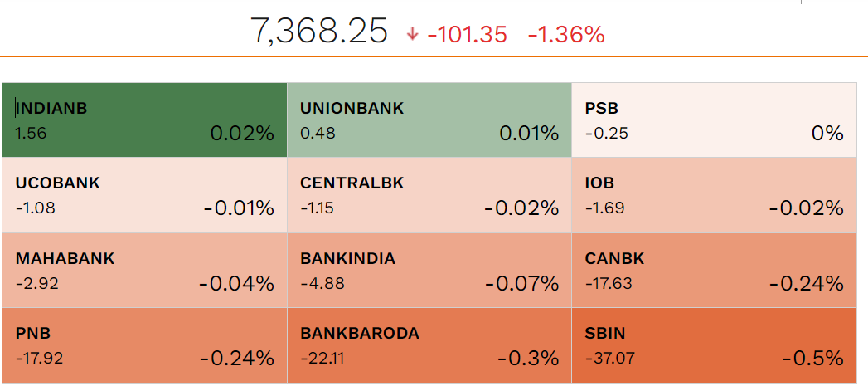
Task: Click the index value 7,368.25
Action: tap(319, 32)
